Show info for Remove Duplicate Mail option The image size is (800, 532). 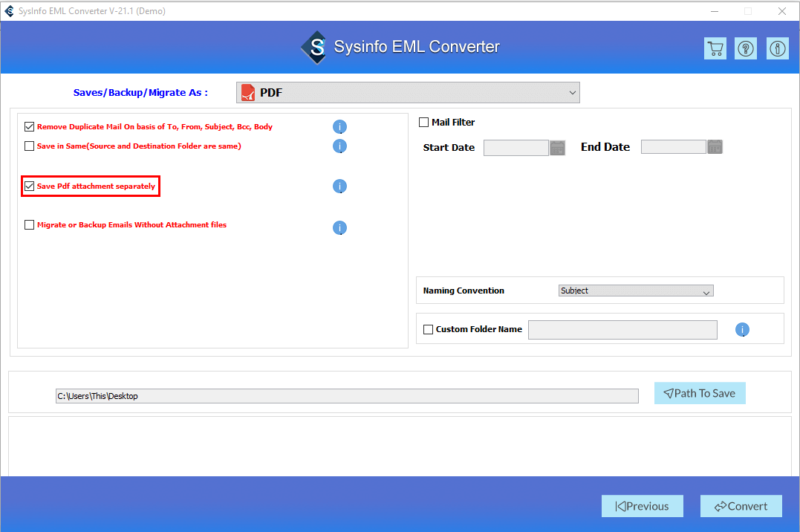point(339,126)
